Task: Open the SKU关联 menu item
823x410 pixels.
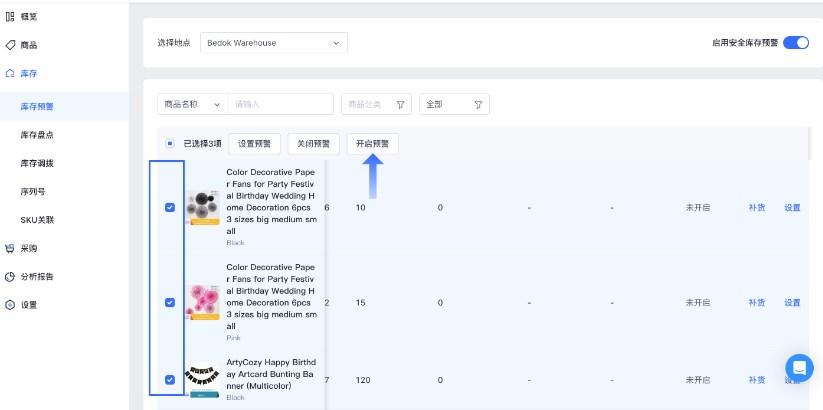Action: (x=37, y=219)
